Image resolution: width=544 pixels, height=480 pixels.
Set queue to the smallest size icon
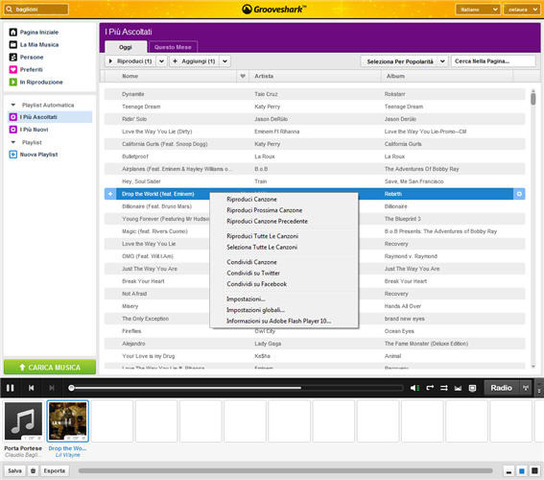point(509,471)
